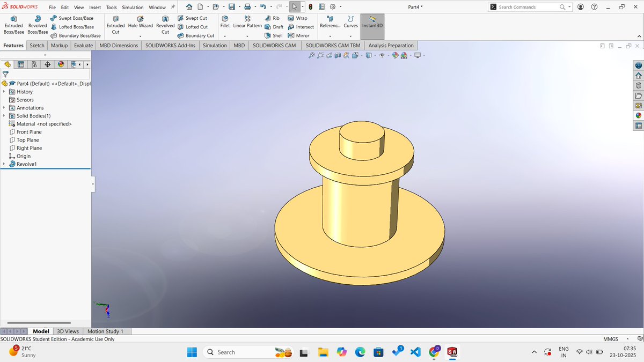Activate the Revolved Cut tool
The width and height of the screenshot is (644, 362).
coord(165,25)
